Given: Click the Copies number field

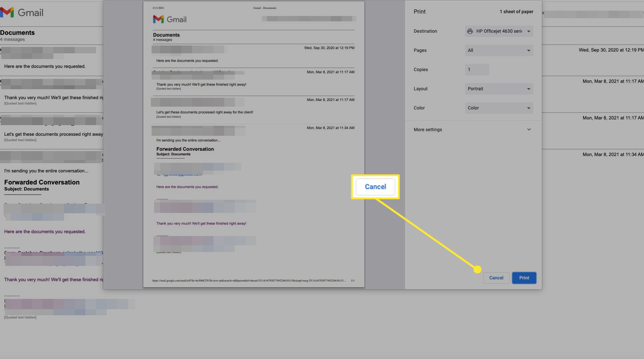Looking at the screenshot, I should pos(477,70).
